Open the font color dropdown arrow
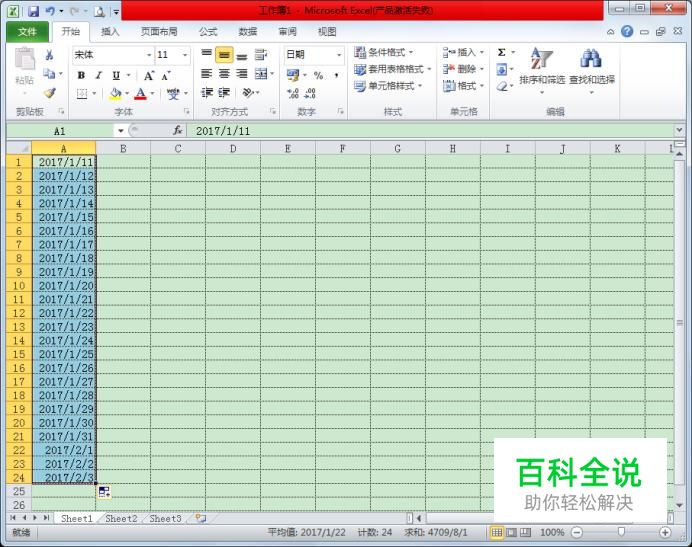The width and height of the screenshot is (692, 547). pos(152,93)
